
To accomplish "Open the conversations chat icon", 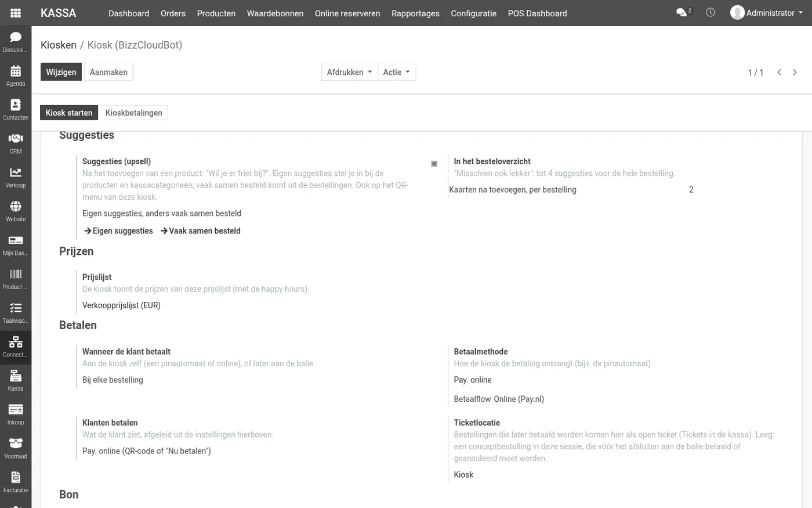I will (684, 13).
